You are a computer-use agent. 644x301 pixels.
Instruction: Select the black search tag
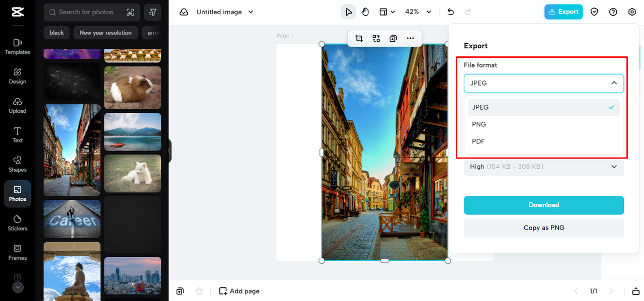tap(57, 33)
